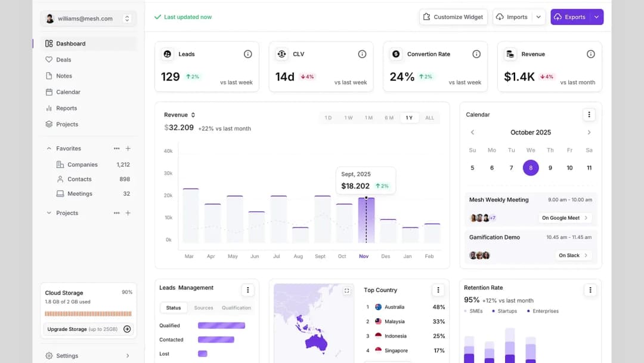Screen dimensions: 644x363
Task: Open Projects section more options dots
Action: tap(117, 213)
